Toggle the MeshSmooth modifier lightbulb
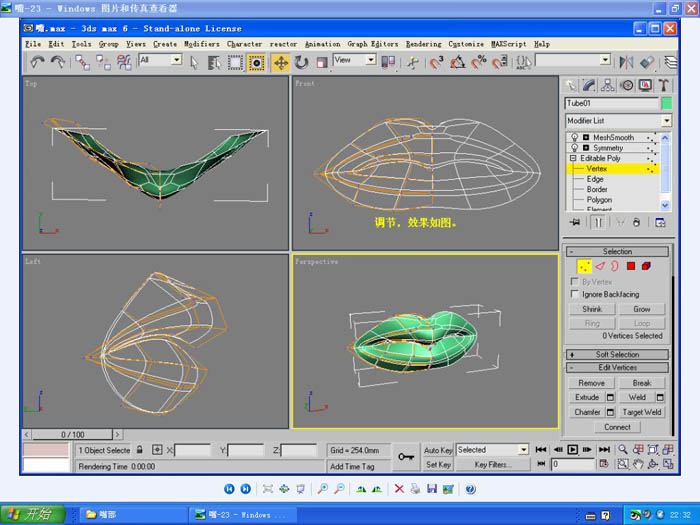 [574, 137]
